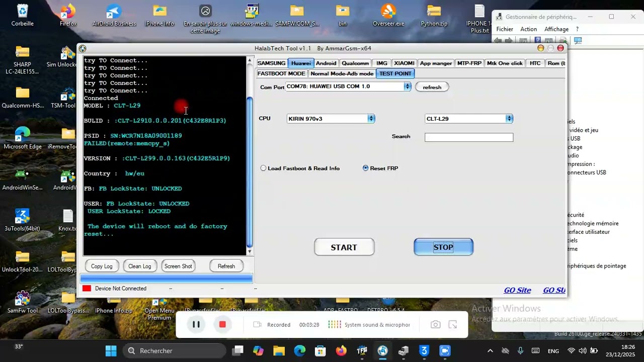
Task: Click into the Search input field
Action: point(469,137)
